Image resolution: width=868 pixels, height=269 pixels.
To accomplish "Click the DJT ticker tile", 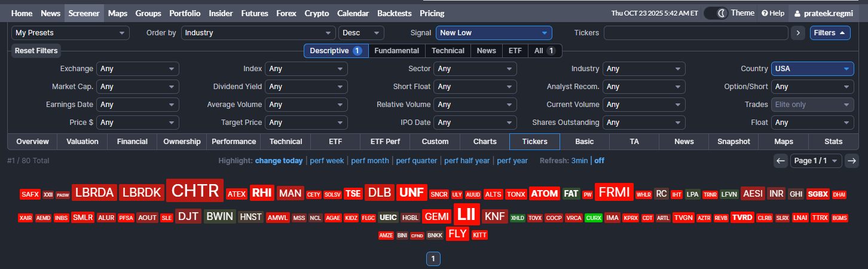I will pyautogui.click(x=188, y=216).
